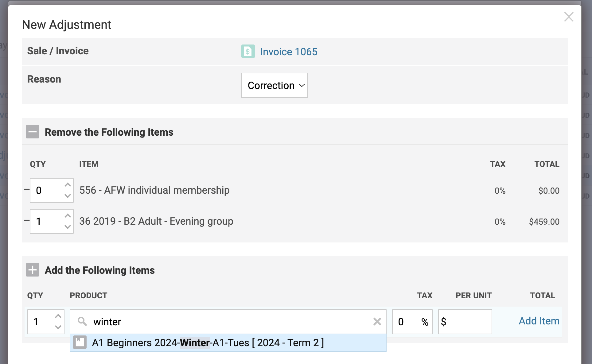Increase quantity for B2 Adult Evening group
Screen dimensions: 592x364
68,216
